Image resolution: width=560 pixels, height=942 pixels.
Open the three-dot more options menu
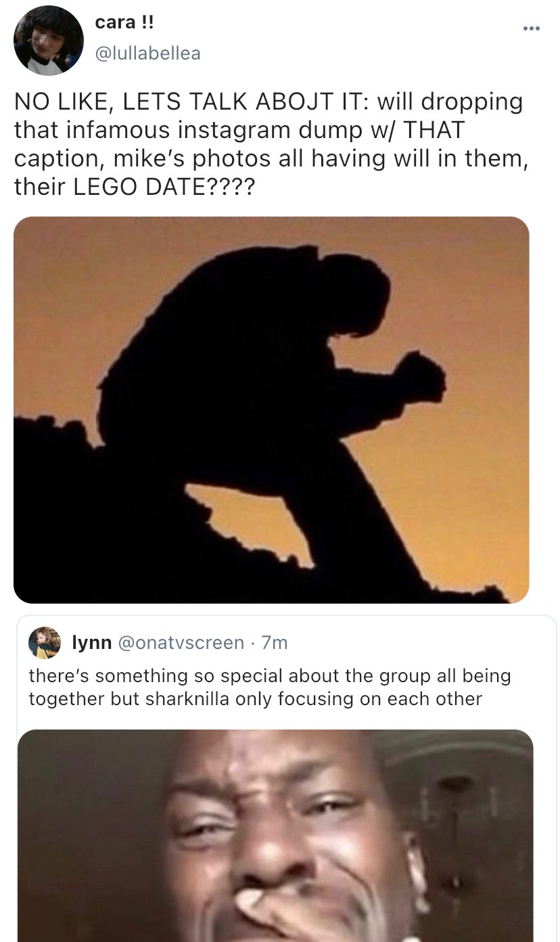(531, 28)
